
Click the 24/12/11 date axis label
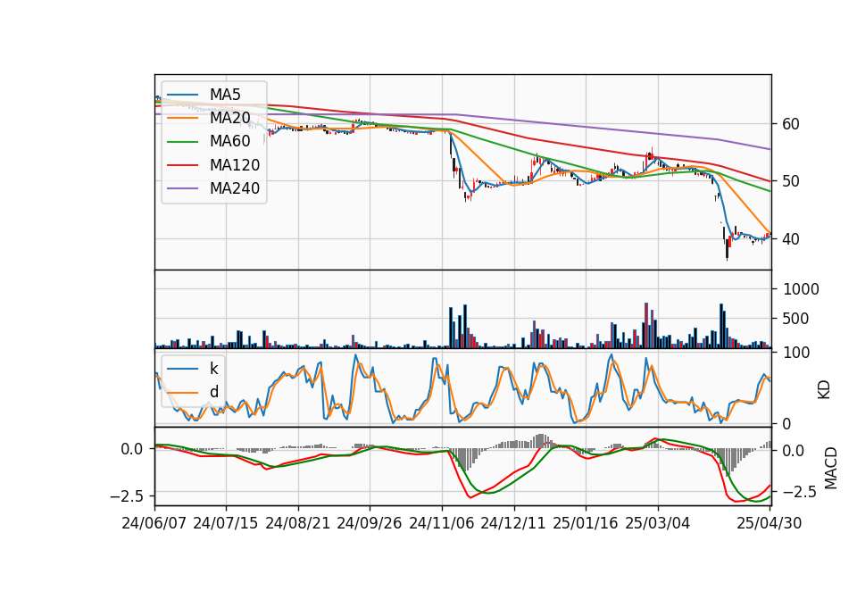click(x=513, y=523)
